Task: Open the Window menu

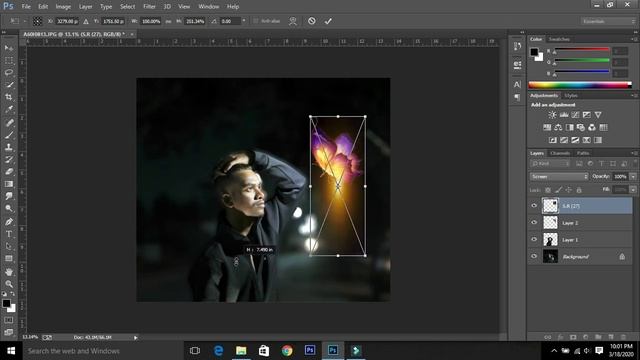Action: 209,7
